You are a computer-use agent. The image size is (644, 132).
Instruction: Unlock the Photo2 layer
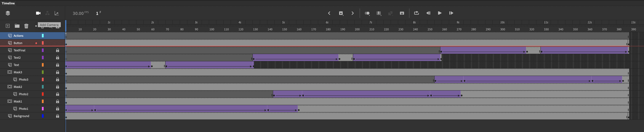(57, 94)
